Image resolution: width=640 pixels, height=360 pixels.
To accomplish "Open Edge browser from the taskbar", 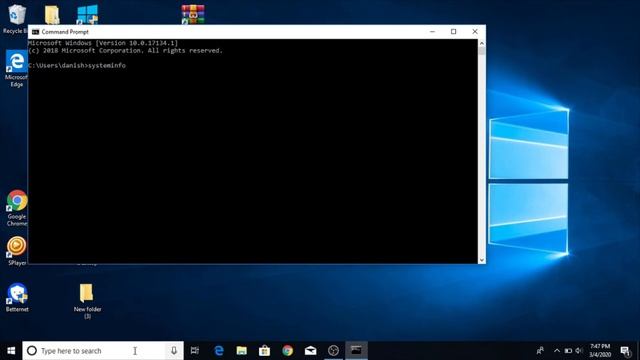I will [x=219, y=351].
